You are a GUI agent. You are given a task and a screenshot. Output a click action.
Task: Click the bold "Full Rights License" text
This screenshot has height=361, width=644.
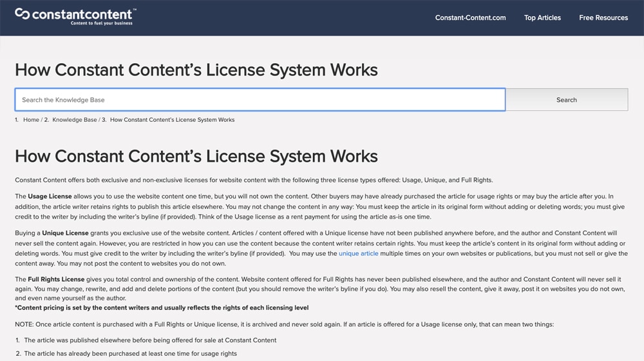tap(56, 279)
